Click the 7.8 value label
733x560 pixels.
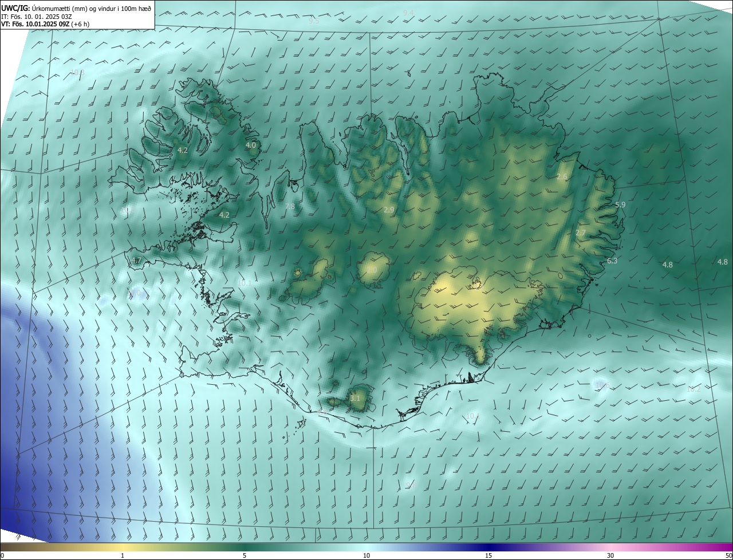[x=290, y=207]
